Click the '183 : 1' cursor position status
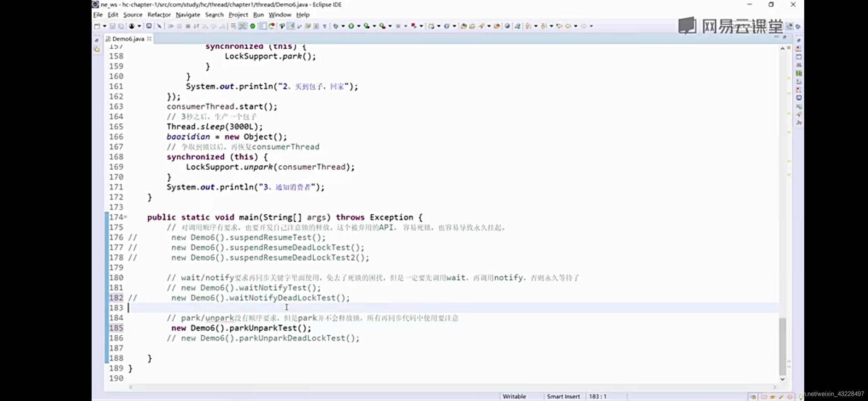The height and width of the screenshot is (401, 868). pyautogui.click(x=598, y=396)
